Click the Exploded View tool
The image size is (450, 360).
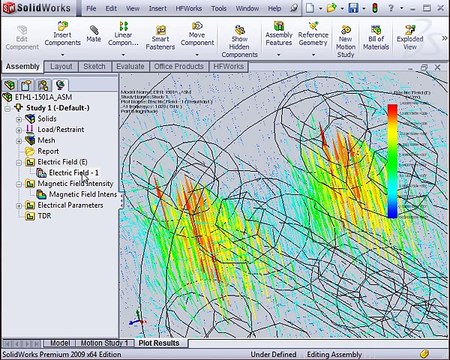pyautogui.click(x=410, y=38)
